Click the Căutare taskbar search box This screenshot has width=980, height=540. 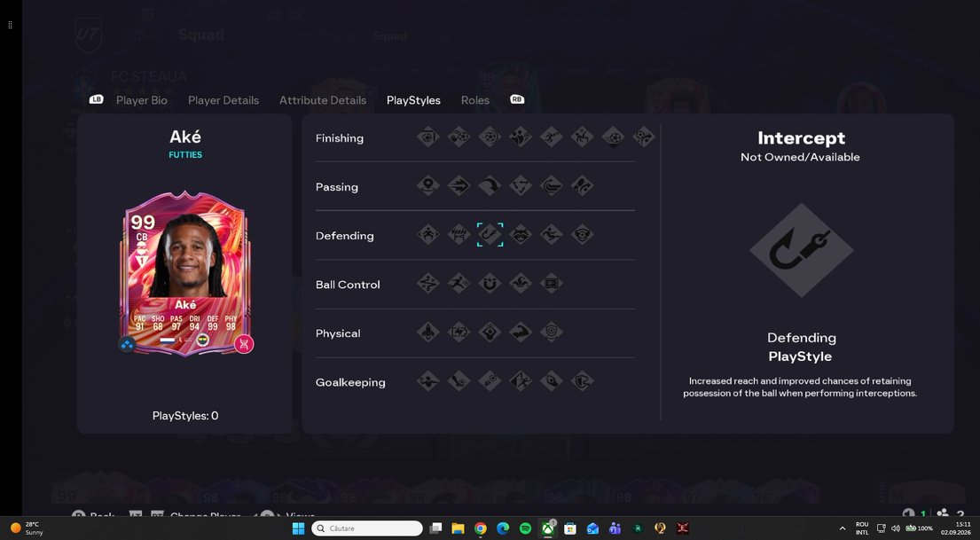click(367, 528)
